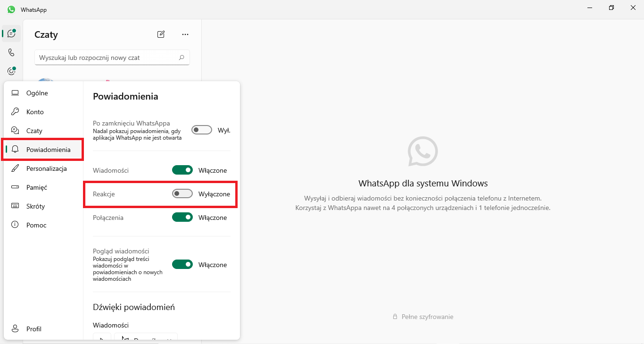The image size is (644, 344).
Task: Turn off Wiadomości notifications toggle
Action: [182, 170]
